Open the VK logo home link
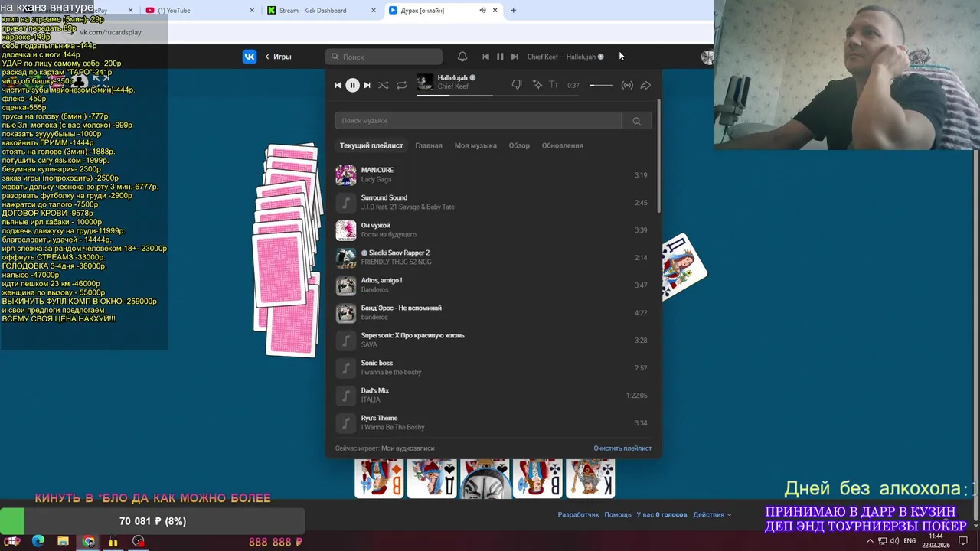This screenshot has height=551, width=980. (x=250, y=57)
